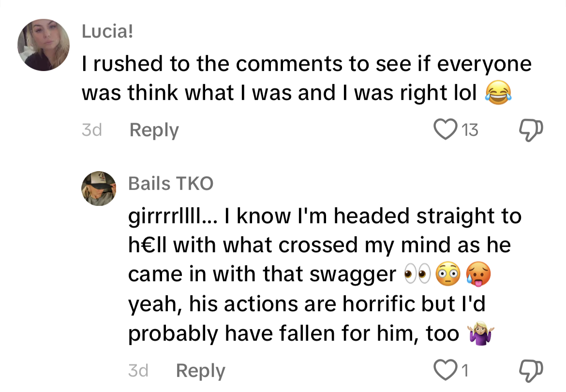Open Bails TKO's profile picture
The image size is (566, 392).
[x=98, y=188]
